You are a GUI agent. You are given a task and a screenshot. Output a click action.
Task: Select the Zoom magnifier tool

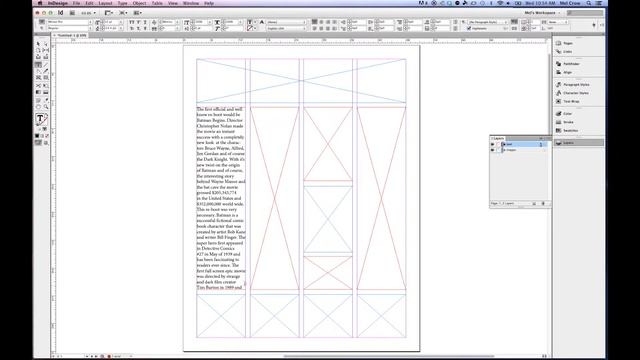[45, 107]
